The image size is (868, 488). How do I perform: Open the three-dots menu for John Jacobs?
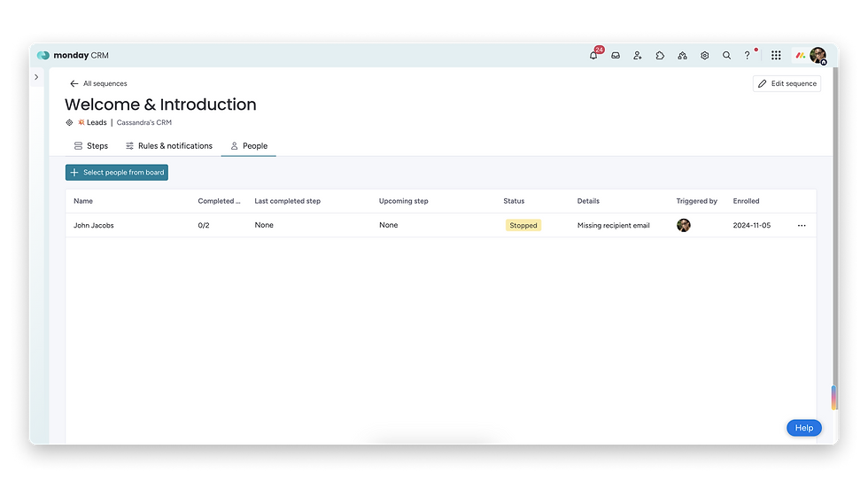pos(802,225)
